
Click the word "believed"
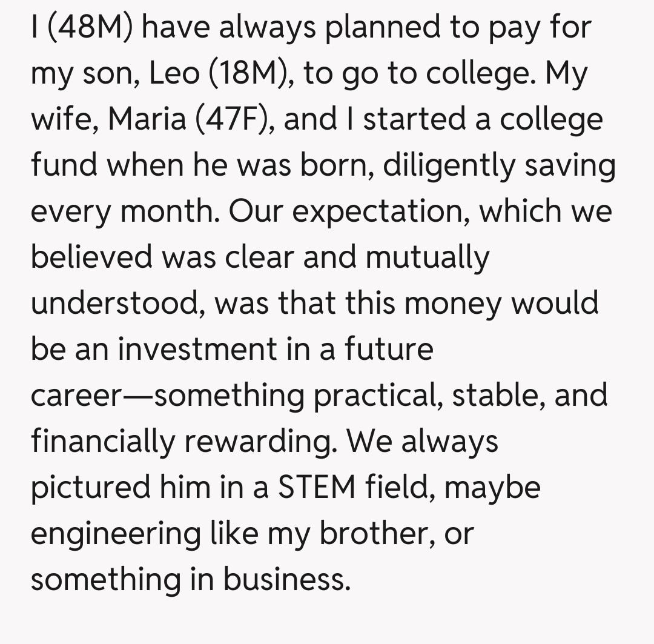[91, 257]
